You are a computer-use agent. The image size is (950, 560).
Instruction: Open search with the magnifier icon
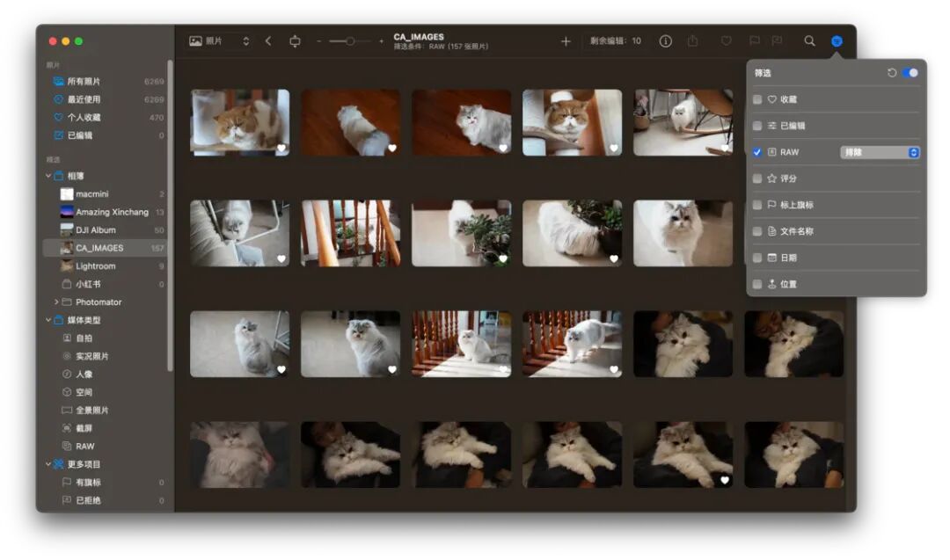[x=809, y=40]
